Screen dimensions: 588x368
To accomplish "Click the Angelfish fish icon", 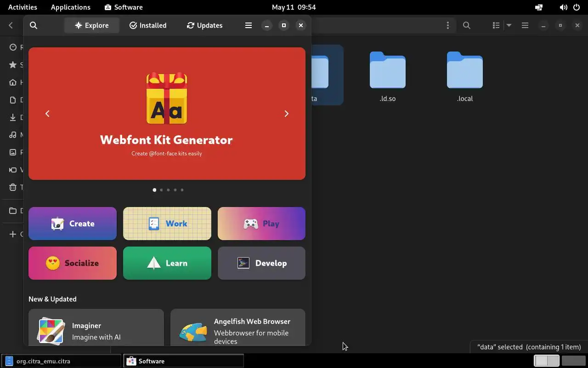I will tap(193, 332).
